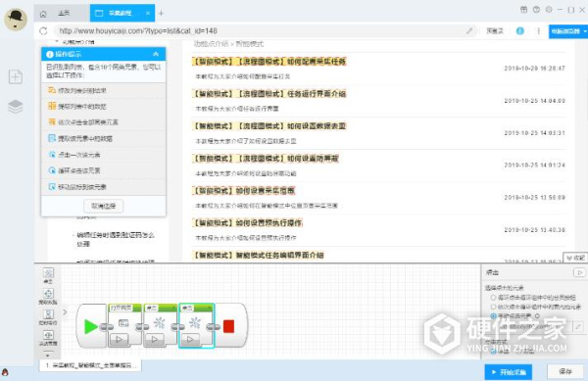Click the pencil edit icon in address bar
This screenshot has width=588, height=381.
point(469,31)
